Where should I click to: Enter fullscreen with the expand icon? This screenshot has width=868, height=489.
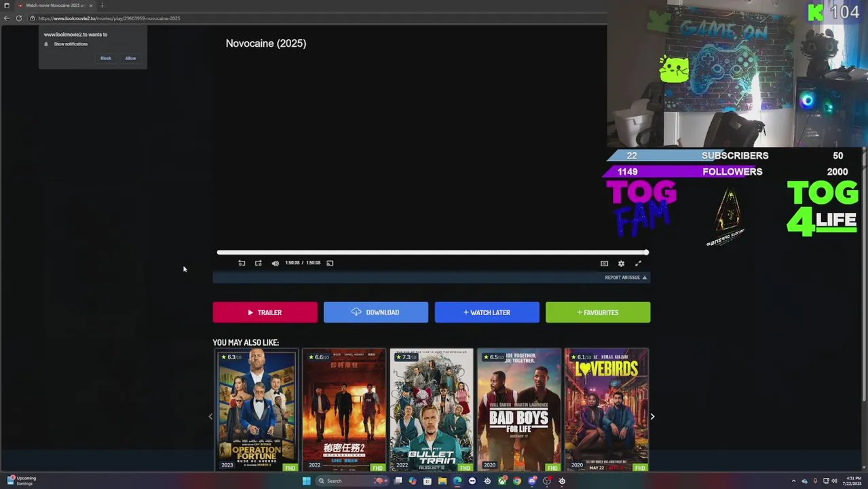pyautogui.click(x=638, y=264)
